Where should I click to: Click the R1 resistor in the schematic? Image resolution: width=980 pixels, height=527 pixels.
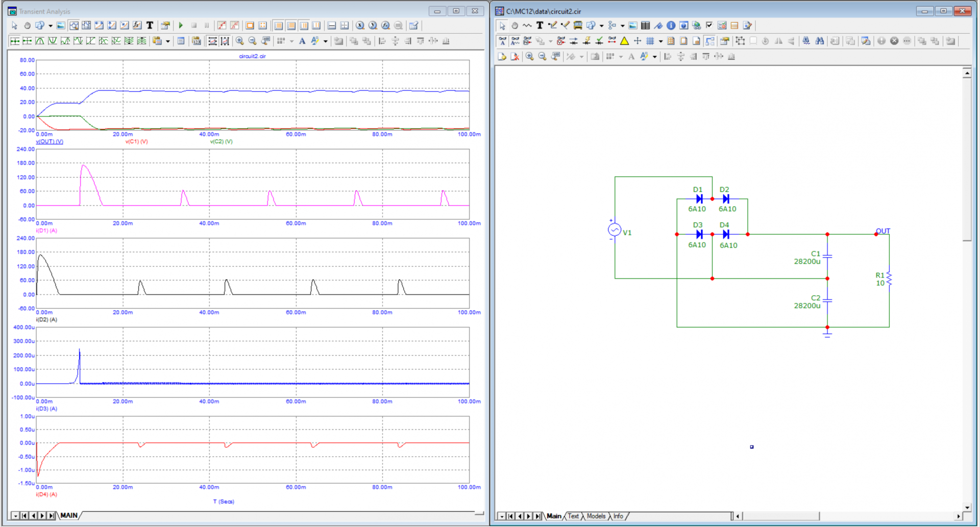[x=889, y=279]
